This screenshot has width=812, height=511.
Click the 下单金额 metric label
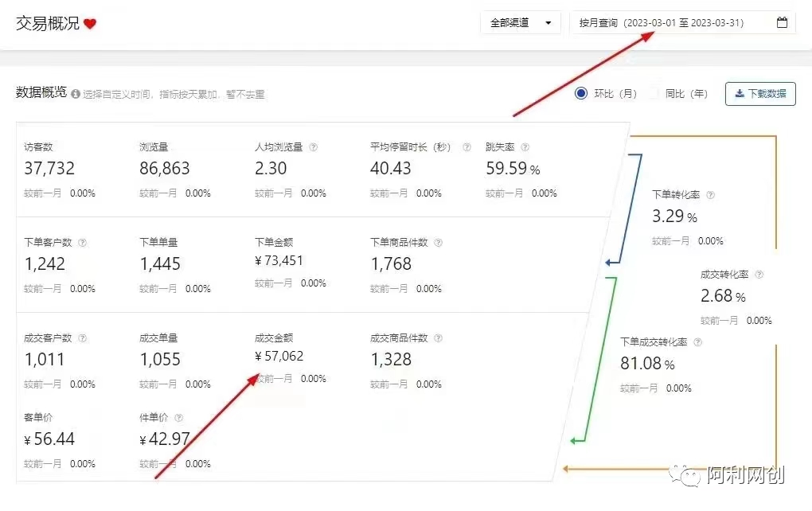click(x=274, y=242)
